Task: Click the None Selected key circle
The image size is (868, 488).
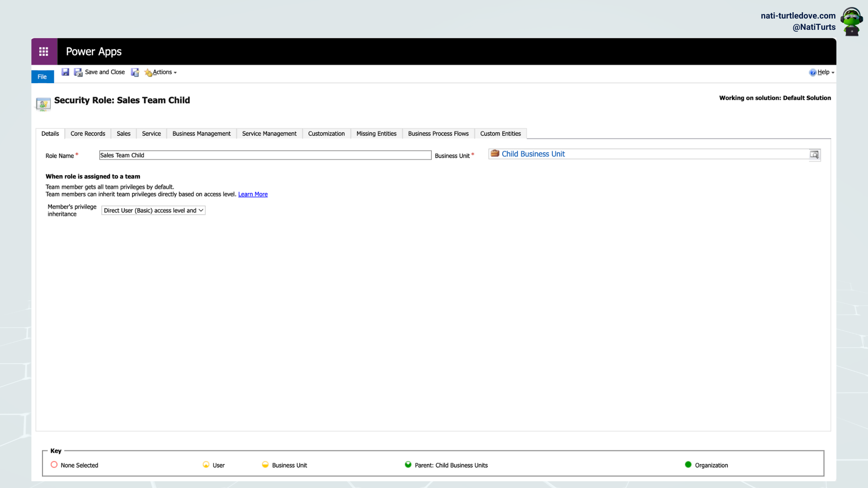Action: (54, 465)
